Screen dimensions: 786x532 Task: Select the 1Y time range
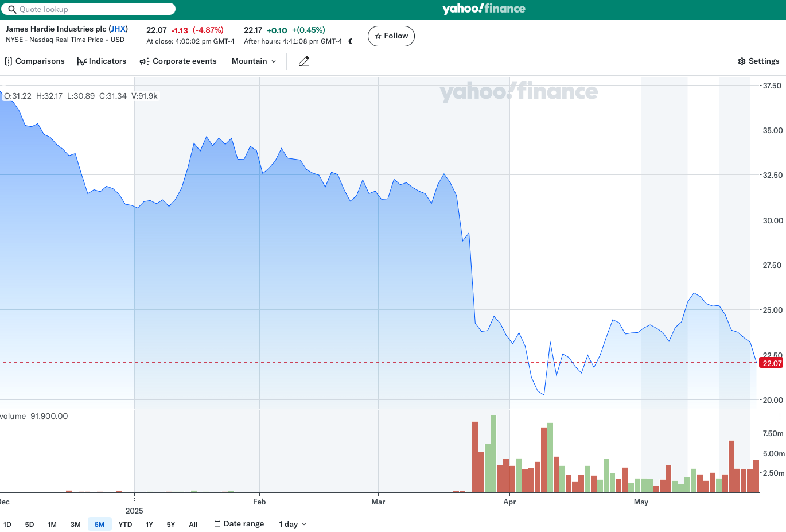[149, 525]
